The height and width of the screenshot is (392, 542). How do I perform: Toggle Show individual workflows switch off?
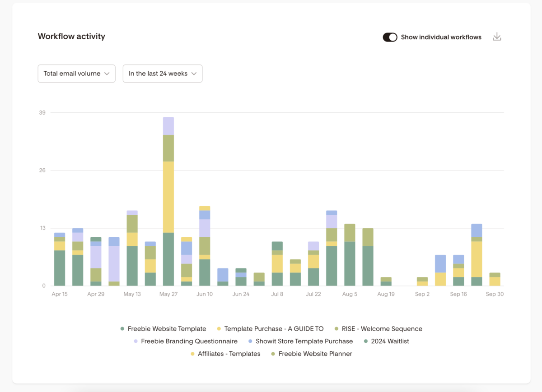[390, 37]
